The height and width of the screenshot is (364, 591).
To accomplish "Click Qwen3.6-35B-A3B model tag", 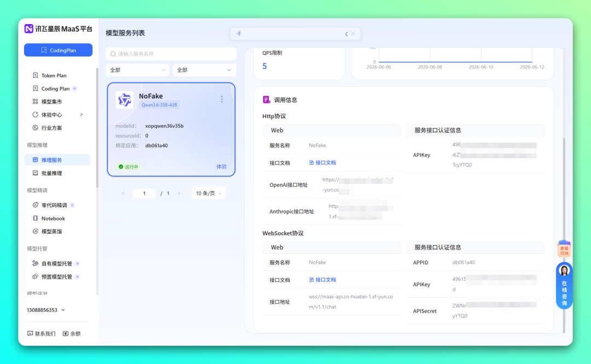I will point(159,105).
